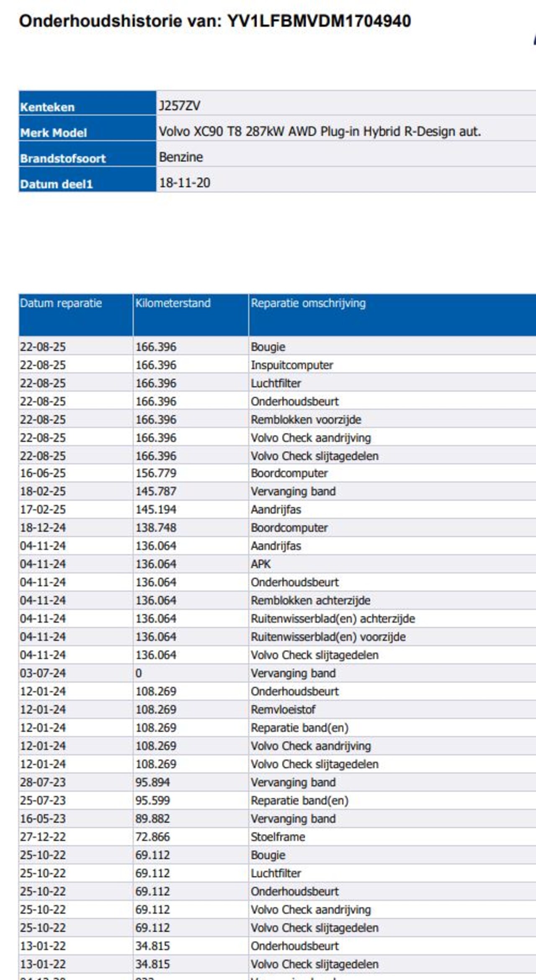Click the Benzine fuel type value
536x980 pixels.
point(181,157)
